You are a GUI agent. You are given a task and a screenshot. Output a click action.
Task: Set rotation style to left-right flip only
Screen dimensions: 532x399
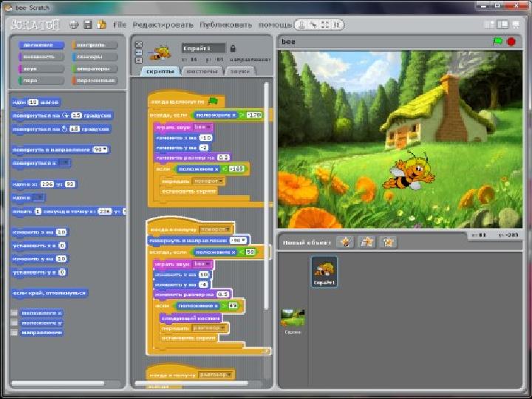tap(139, 52)
